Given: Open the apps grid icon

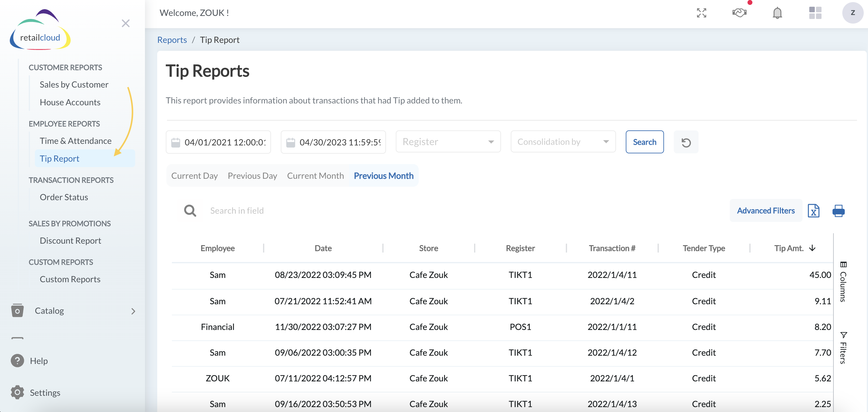Looking at the screenshot, I should pyautogui.click(x=815, y=13).
